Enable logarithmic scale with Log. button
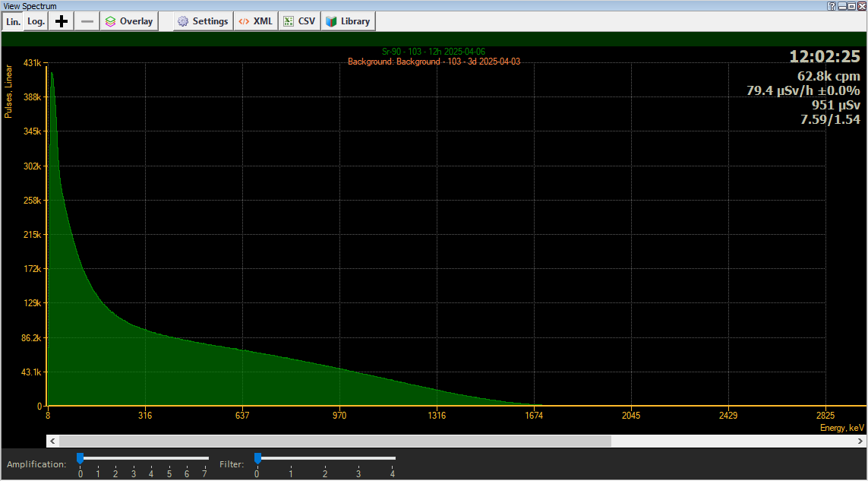Image resolution: width=868 pixels, height=481 pixels. point(36,21)
